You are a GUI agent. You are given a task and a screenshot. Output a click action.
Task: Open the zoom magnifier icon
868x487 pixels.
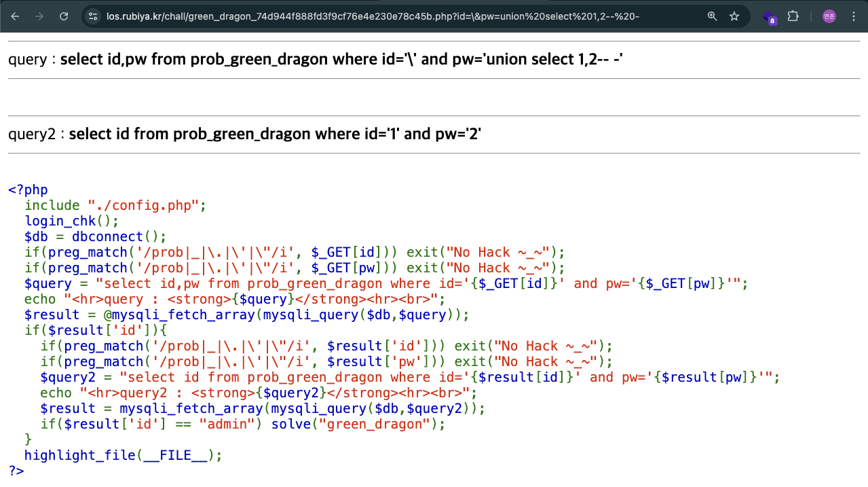[712, 16]
